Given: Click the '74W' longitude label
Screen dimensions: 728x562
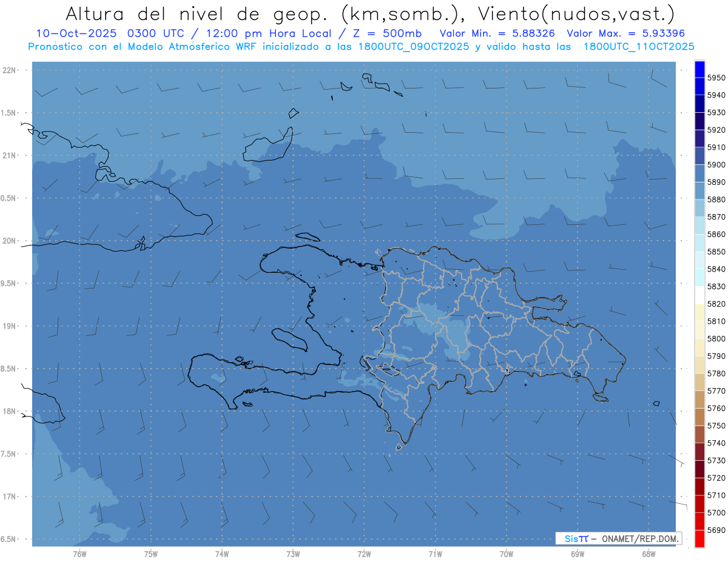Looking at the screenshot, I should 222,554.
